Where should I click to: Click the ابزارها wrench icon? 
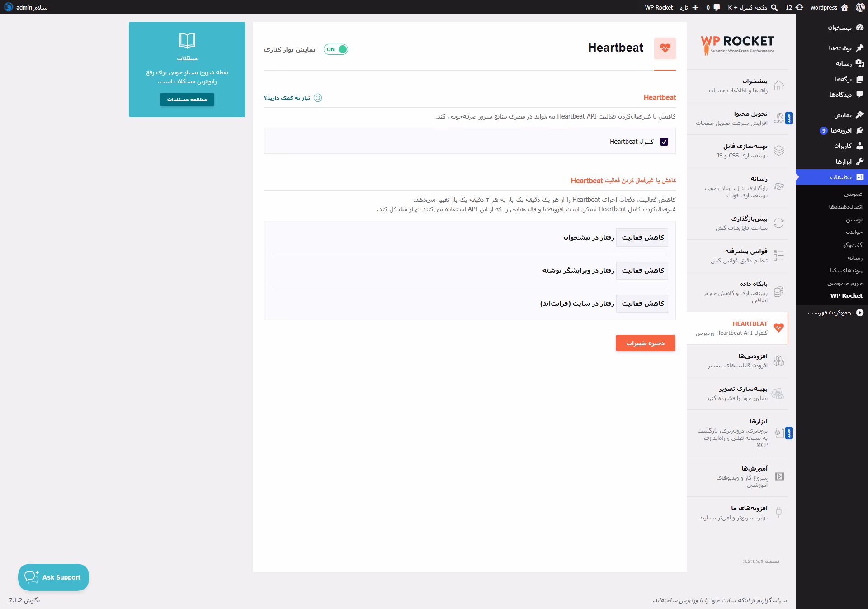tap(860, 162)
